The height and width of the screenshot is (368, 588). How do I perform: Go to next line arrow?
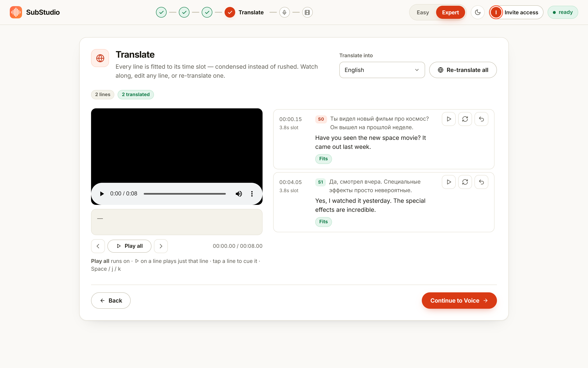pyautogui.click(x=161, y=246)
